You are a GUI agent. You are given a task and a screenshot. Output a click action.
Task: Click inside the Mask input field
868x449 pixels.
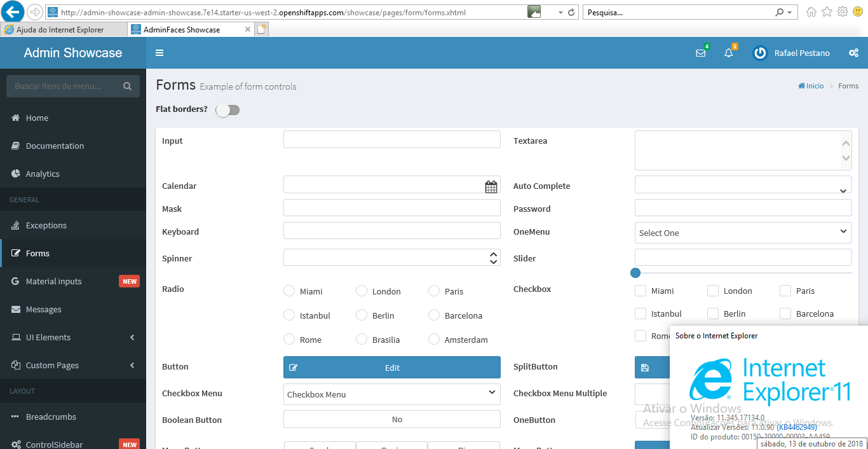click(391, 208)
